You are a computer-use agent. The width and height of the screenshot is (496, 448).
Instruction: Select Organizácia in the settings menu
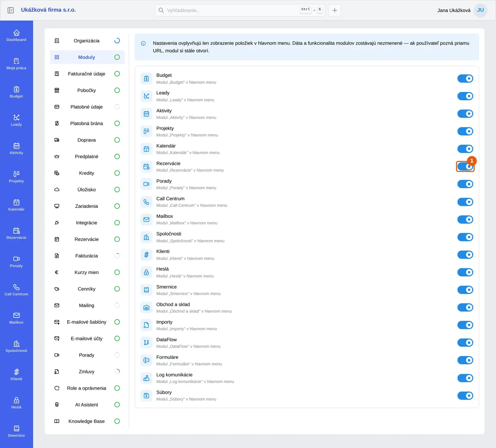pos(87,41)
